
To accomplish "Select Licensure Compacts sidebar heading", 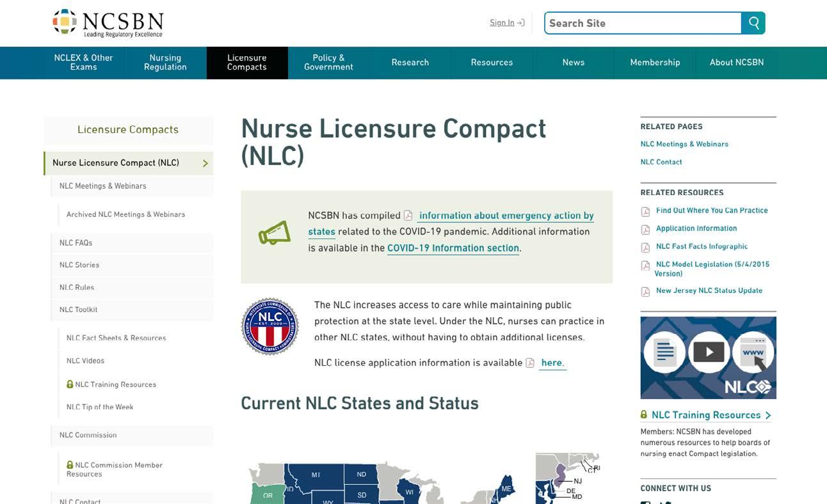I will [x=128, y=130].
